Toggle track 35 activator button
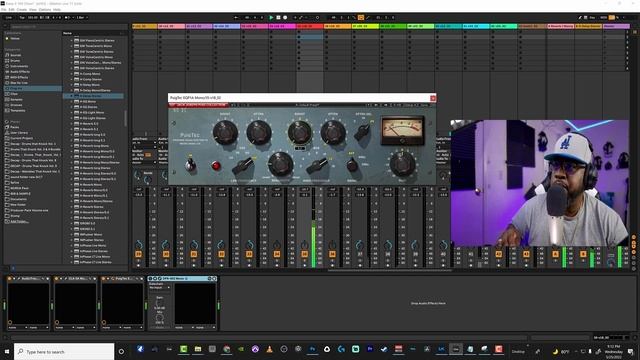Screen dimensions: 640x360 (304, 254)
